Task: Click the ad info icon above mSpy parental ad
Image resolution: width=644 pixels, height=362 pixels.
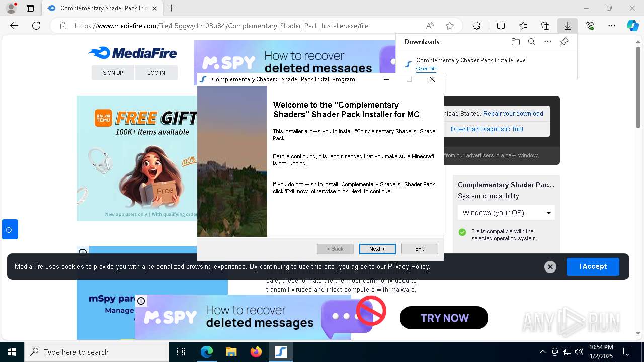Action: [x=83, y=252]
